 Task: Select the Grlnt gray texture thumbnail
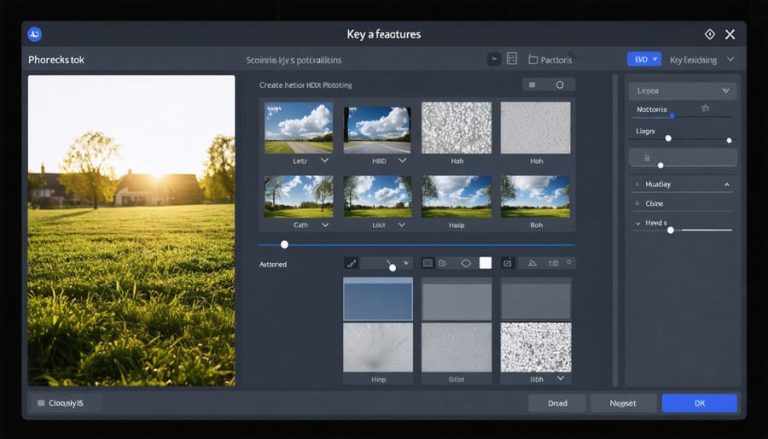tap(456, 347)
